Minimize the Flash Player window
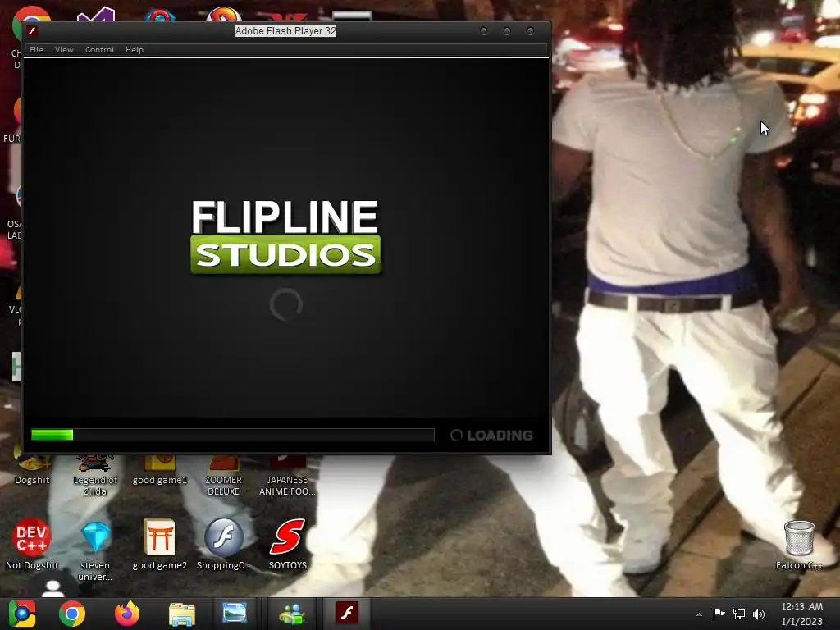This screenshot has width=840, height=630. (x=484, y=31)
